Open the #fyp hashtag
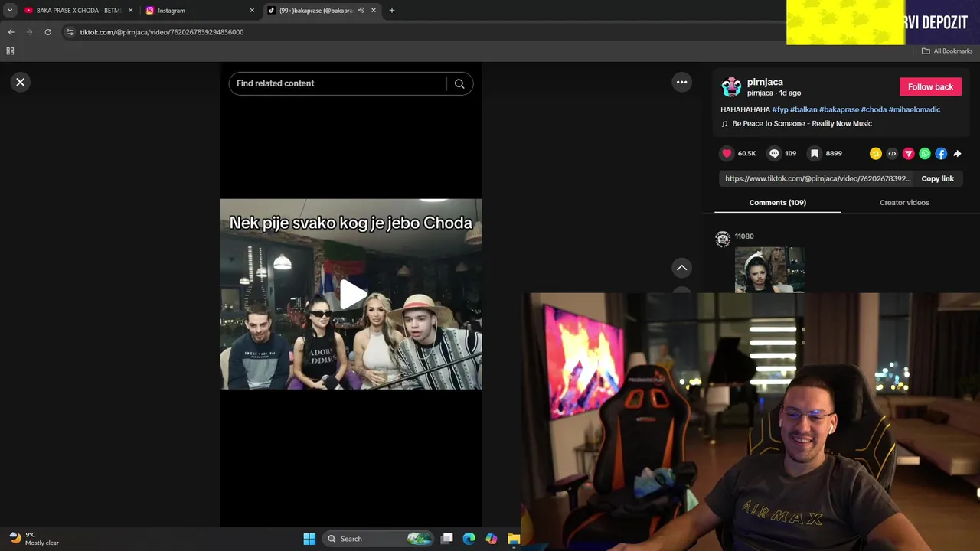The height and width of the screenshot is (551, 980). pos(780,109)
